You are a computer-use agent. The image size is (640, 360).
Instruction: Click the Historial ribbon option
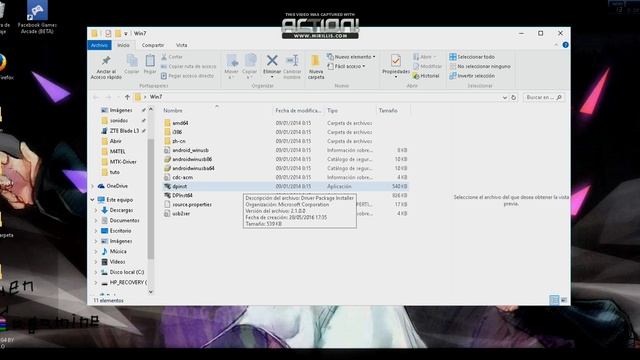click(426, 76)
